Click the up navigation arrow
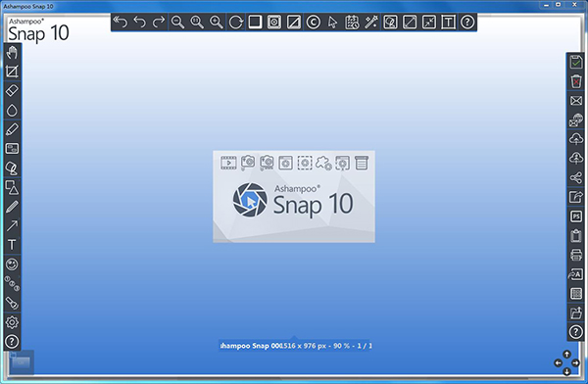The height and width of the screenshot is (384, 588). coord(566,354)
